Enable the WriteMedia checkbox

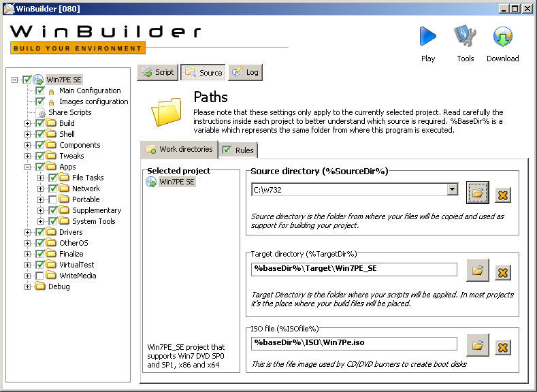[40, 276]
